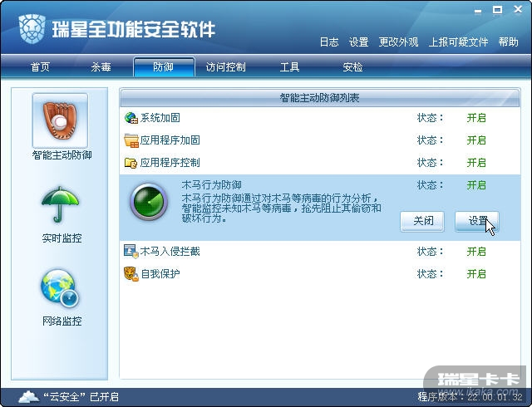
Task: Click the 自我保护 tiger icon
Action: [x=131, y=274]
